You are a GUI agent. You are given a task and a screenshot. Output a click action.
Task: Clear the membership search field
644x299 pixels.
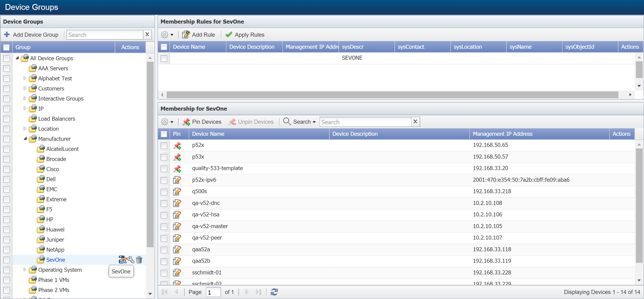(x=415, y=122)
